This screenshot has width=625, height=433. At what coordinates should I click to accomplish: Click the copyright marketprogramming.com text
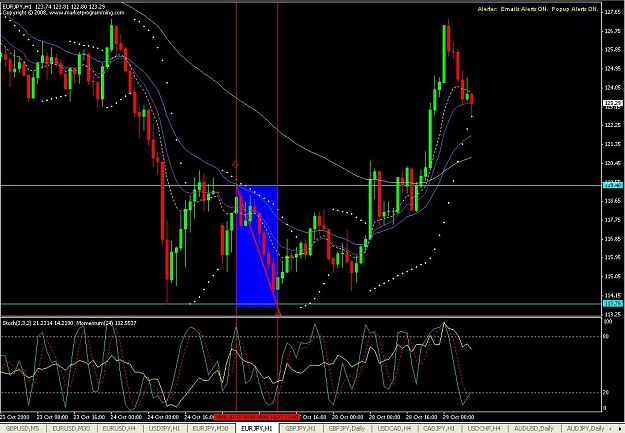coord(63,13)
